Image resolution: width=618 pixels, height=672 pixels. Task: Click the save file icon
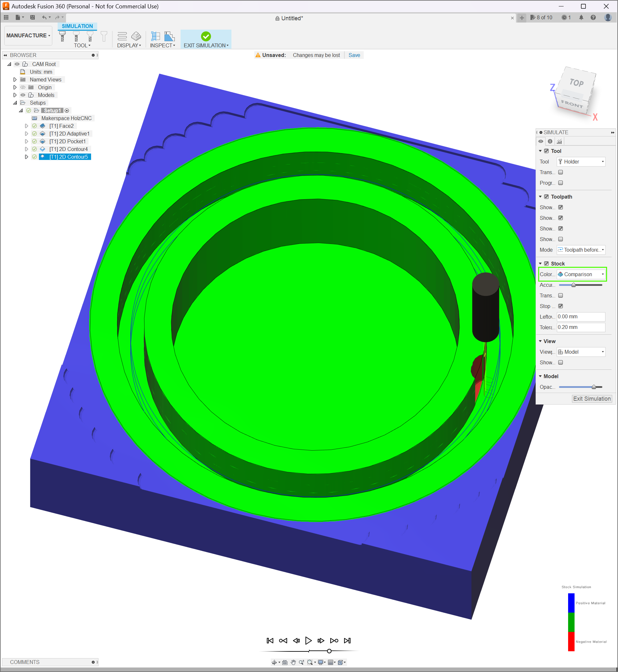33,17
